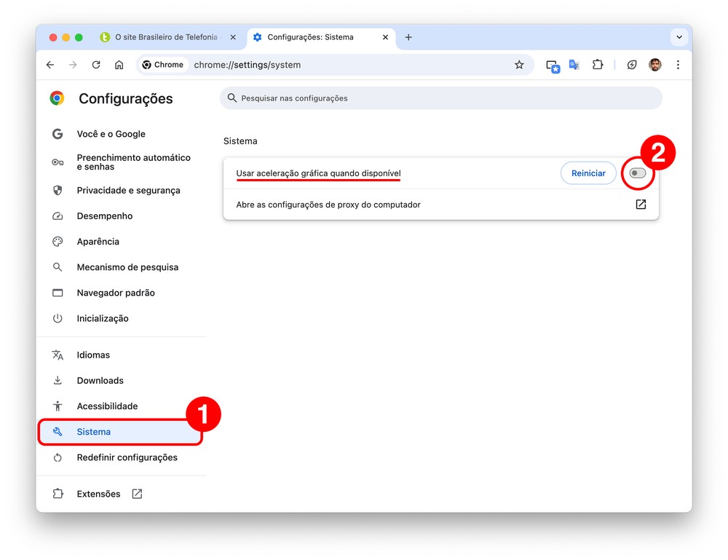Select the Configurações: Sistema tab
The width and height of the screenshot is (728, 560).
[x=321, y=37]
